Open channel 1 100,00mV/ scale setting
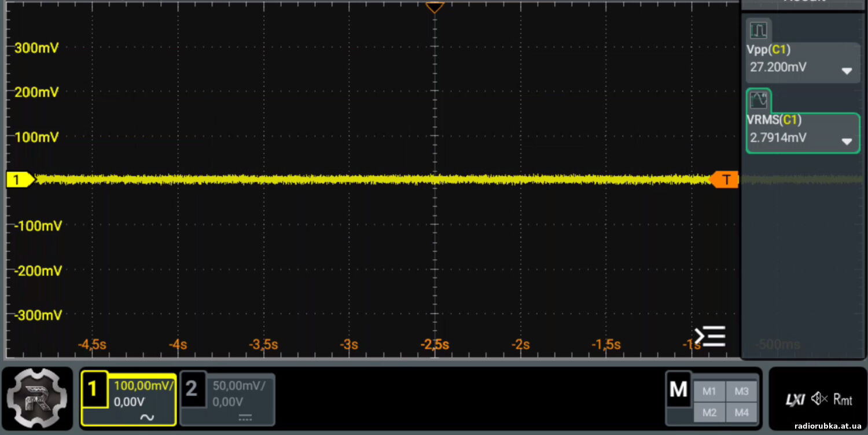 (144, 386)
